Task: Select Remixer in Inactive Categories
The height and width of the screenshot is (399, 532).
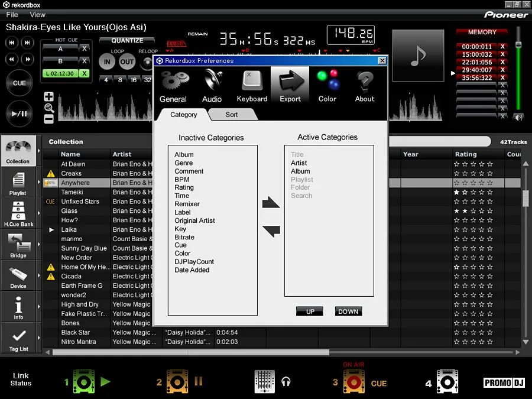Action: (187, 204)
